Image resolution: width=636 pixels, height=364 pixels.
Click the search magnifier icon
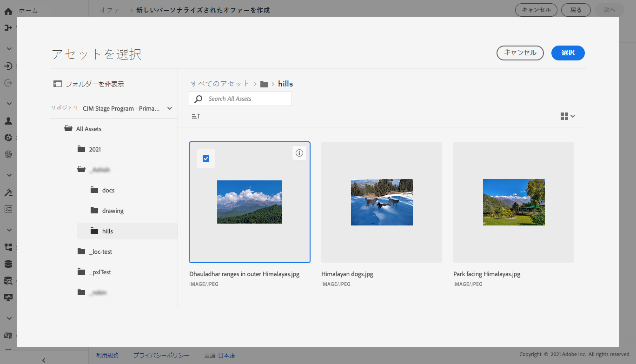199,99
